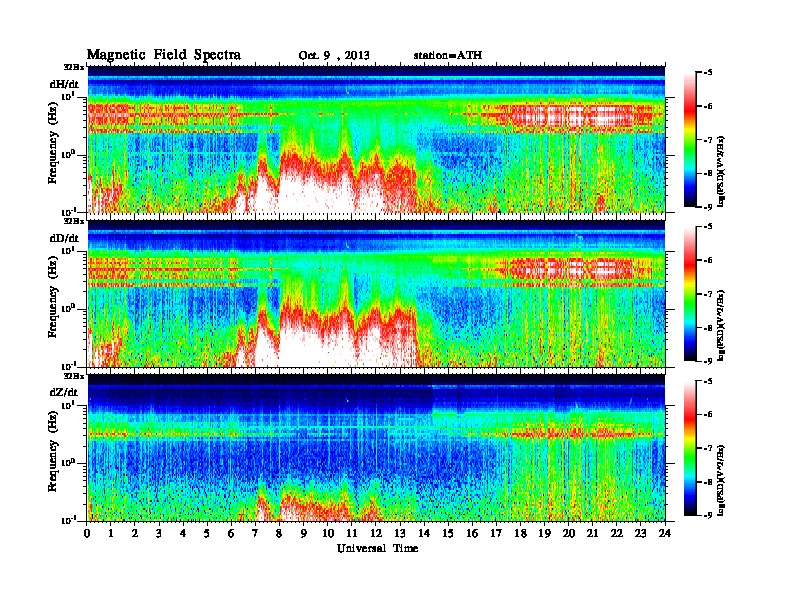Screen dimensions: 792x612
Task: Click hour tick label '15' on time axis
Action: (448, 533)
